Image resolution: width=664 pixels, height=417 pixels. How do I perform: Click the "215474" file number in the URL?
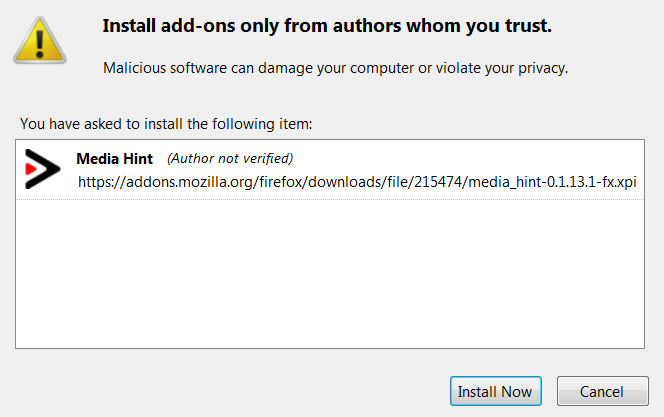tap(438, 182)
